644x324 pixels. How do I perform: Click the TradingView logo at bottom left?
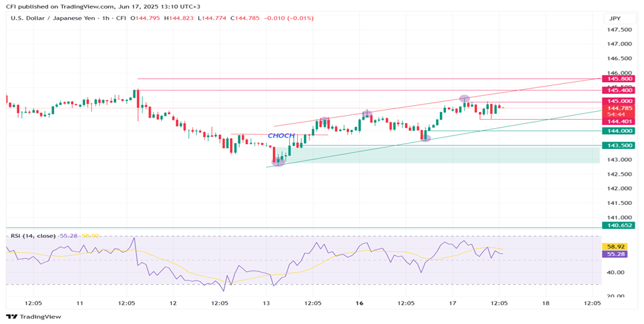click(34, 317)
